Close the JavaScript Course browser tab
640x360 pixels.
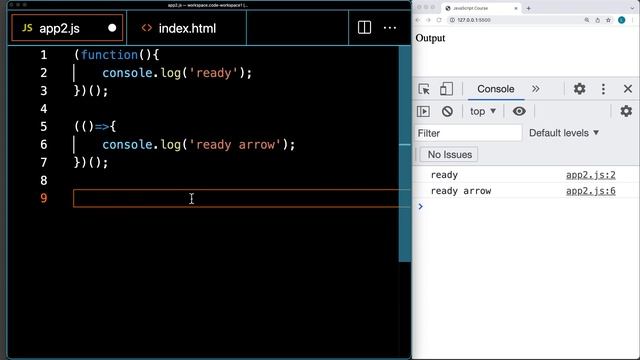click(516, 8)
